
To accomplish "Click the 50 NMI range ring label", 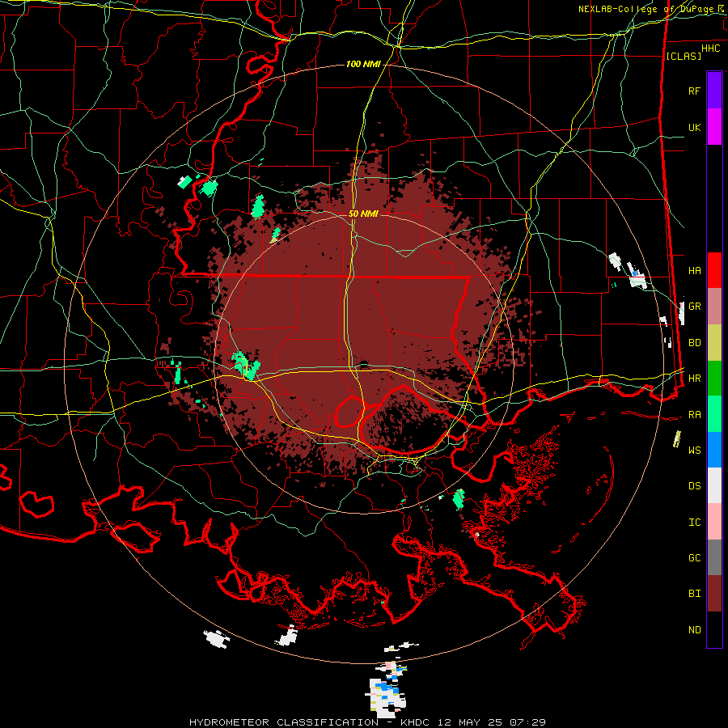I will pyautogui.click(x=363, y=214).
